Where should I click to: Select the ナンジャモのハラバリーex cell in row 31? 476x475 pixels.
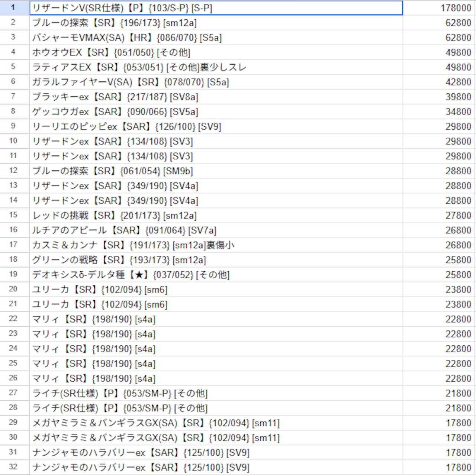point(216,453)
